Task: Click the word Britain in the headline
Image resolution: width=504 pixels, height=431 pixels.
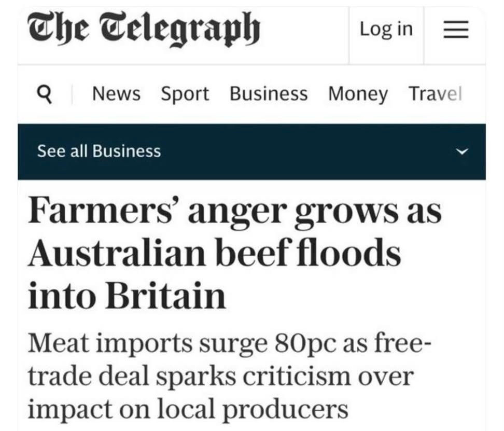Action: 166,295
